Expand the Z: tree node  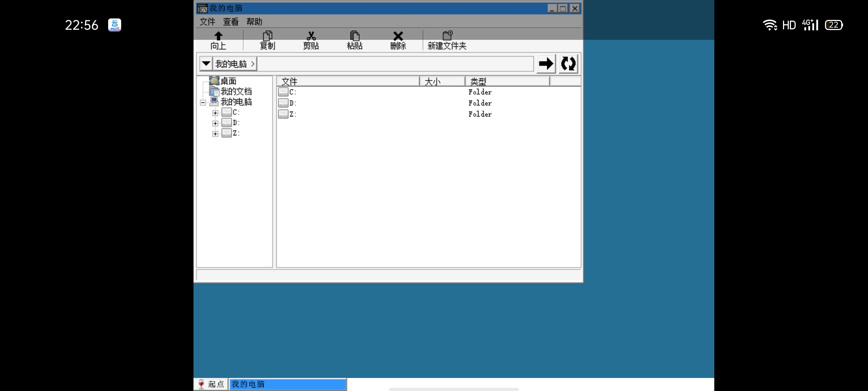click(x=215, y=134)
